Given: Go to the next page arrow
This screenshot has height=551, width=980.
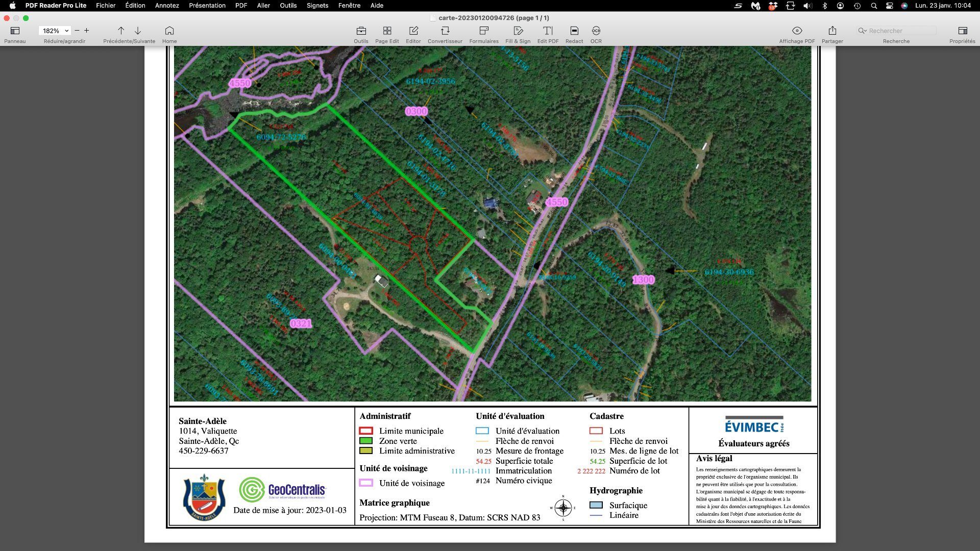Looking at the screenshot, I should tap(138, 31).
